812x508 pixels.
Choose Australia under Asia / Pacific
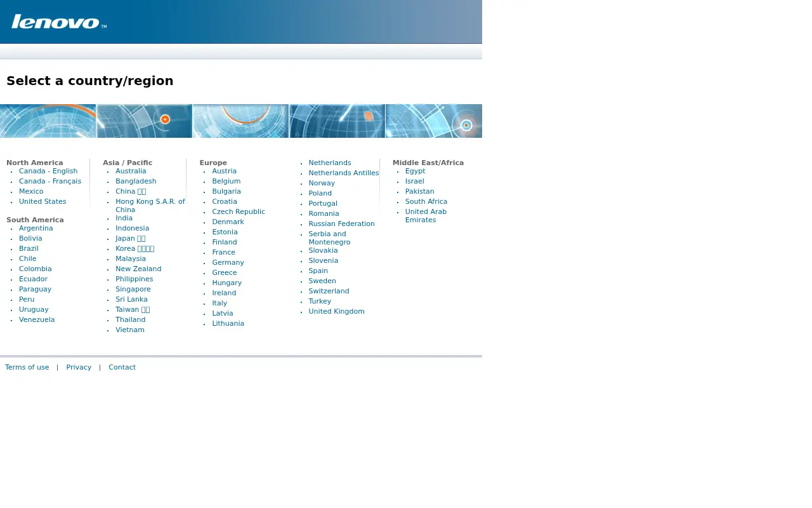[x=131, y=171]
